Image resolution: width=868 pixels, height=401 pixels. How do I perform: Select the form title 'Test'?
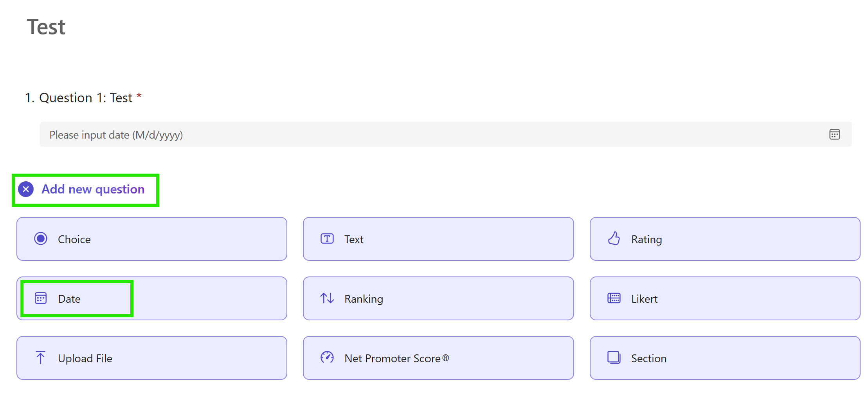point(46,27)
